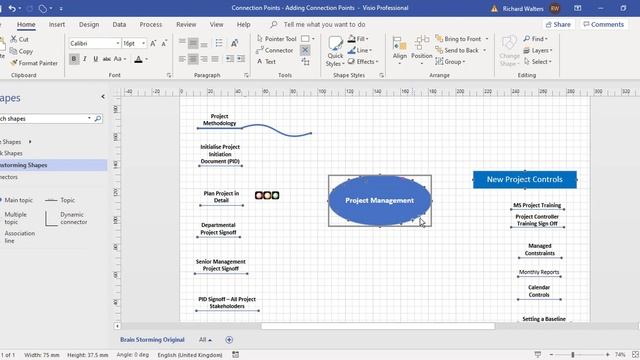640x360 pixels.
Task: Increase font size with the grow A icon
Action: [153, 43]
